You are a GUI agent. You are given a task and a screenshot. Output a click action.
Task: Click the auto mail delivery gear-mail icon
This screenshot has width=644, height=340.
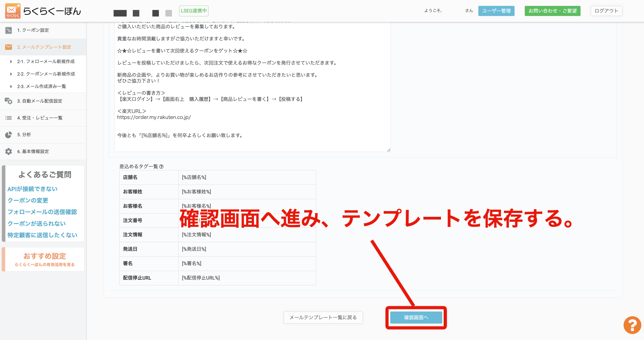click(x=8, y=101)
